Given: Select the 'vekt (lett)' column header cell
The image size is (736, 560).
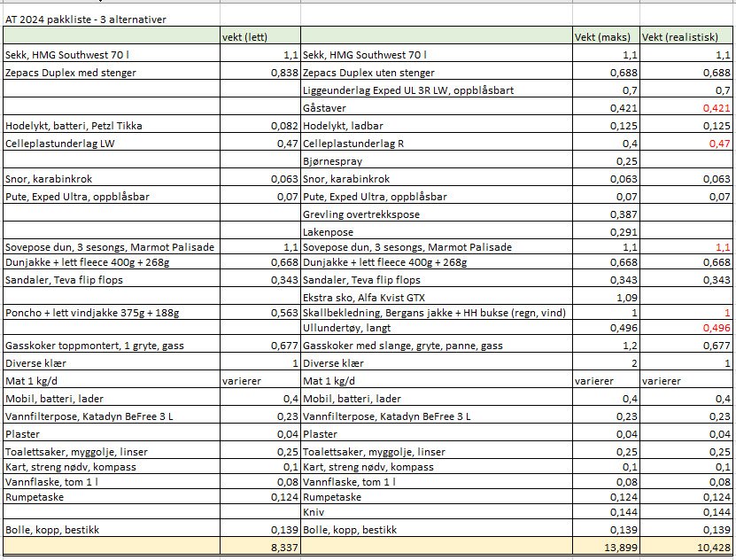Looking at the screenshot, I should (260, 36).
